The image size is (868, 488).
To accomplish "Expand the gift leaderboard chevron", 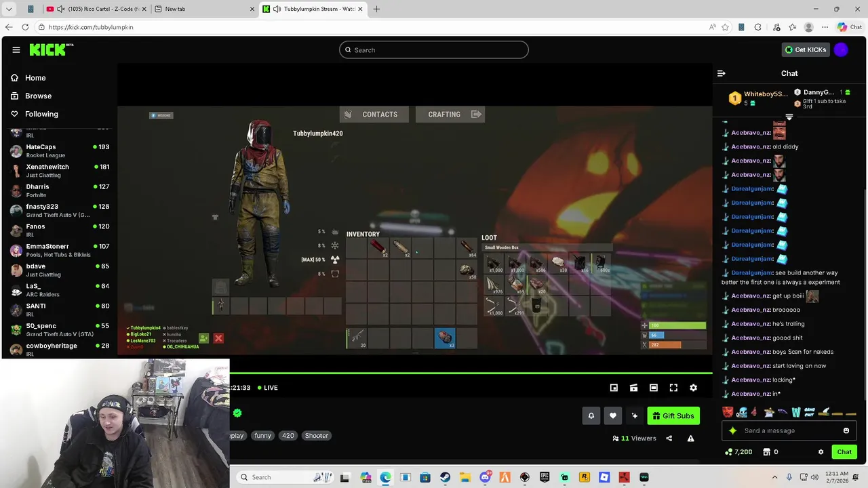I will (789, 117).
